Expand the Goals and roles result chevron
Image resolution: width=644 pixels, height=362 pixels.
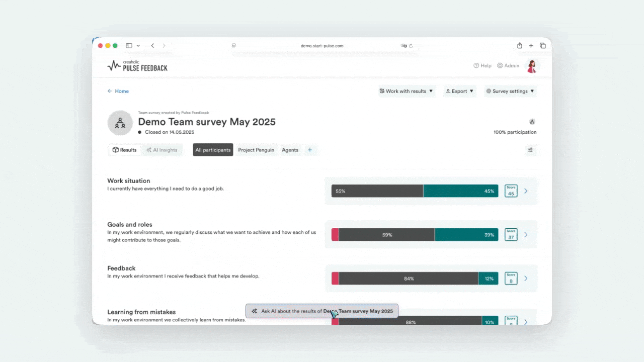coord(526,235)
